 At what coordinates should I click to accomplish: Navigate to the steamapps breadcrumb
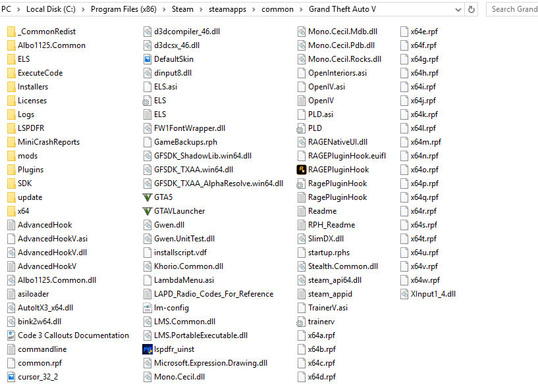point(227,9)
